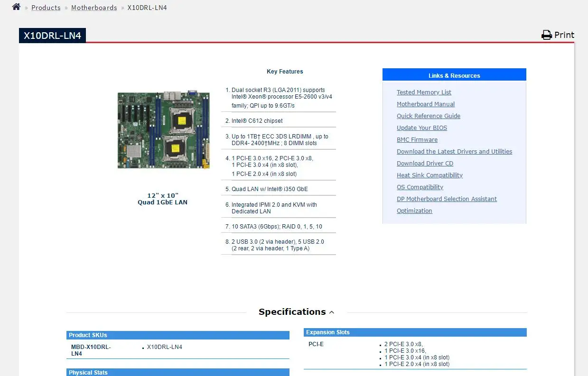Open the Motherboards breadcrumb link

pyautogui.click(x=94, y=8)
